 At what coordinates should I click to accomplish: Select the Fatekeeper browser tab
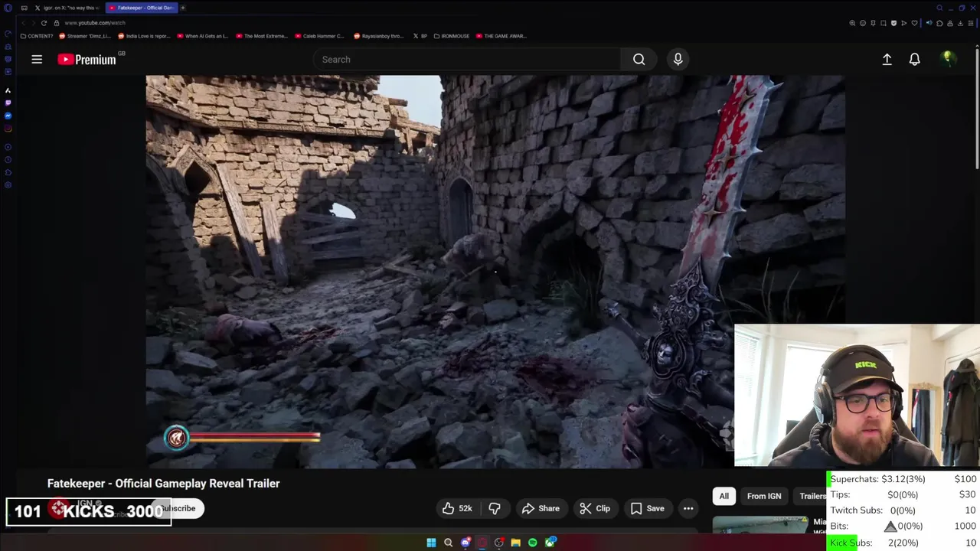click(140, 8)
